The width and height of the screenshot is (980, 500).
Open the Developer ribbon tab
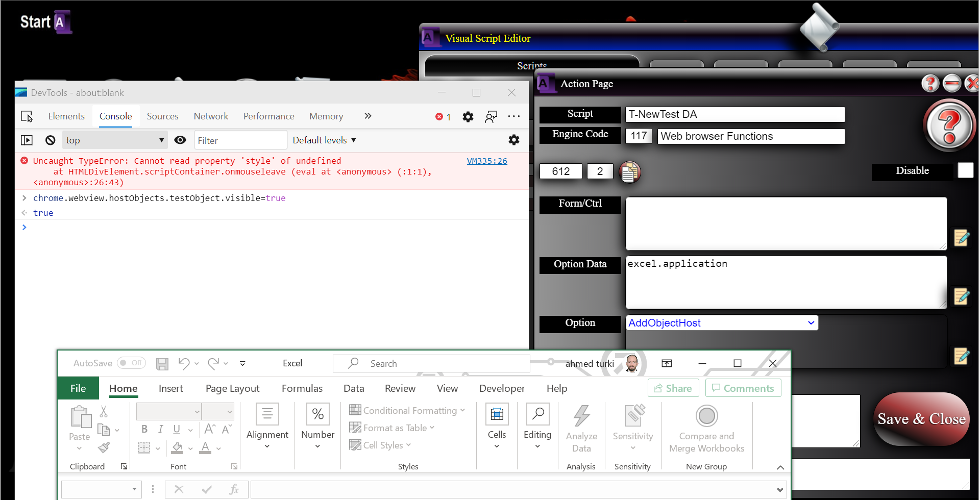[502, 388]
